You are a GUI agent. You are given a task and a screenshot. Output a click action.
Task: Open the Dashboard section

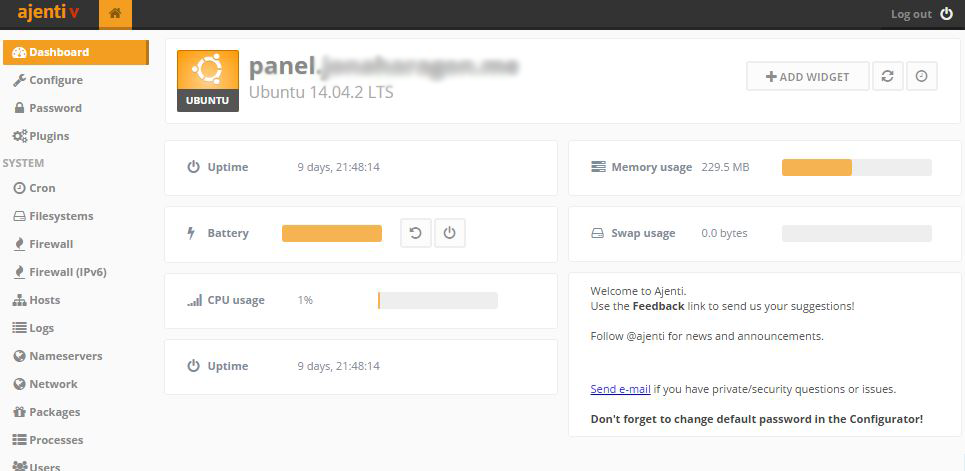(59, 52)
